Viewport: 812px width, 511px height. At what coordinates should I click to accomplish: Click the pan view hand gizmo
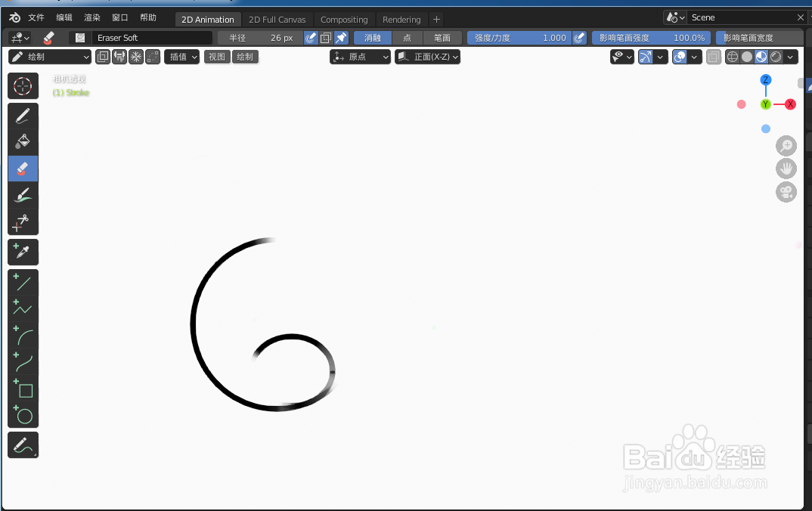click(786, 169)
